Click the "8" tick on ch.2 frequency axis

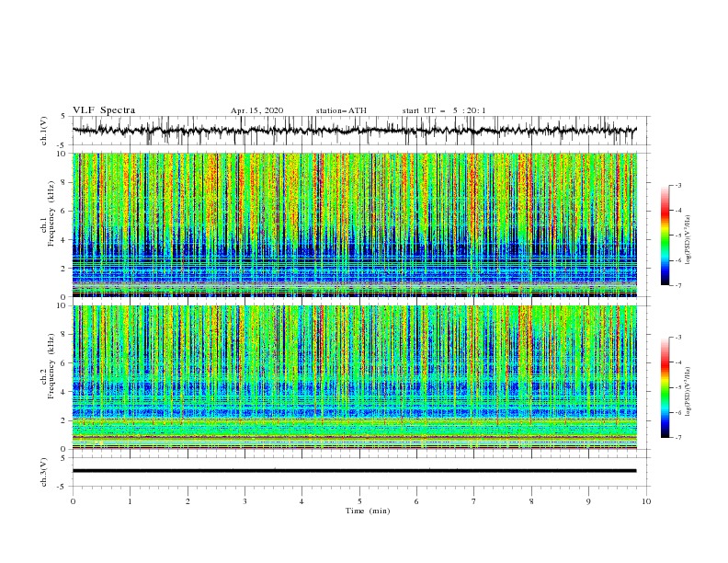pos(64,335)
